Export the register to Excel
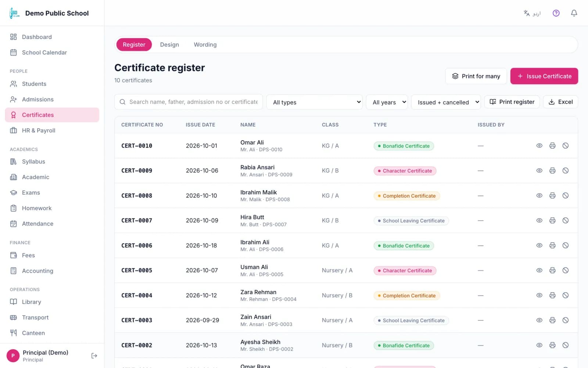 tap(560, 102)
